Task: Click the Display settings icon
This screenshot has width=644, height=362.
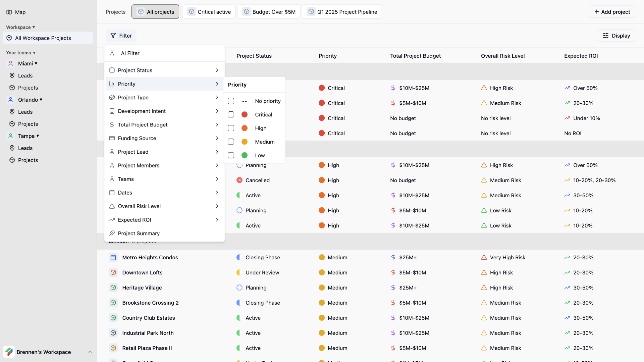Action: click(x=606, y=36)
